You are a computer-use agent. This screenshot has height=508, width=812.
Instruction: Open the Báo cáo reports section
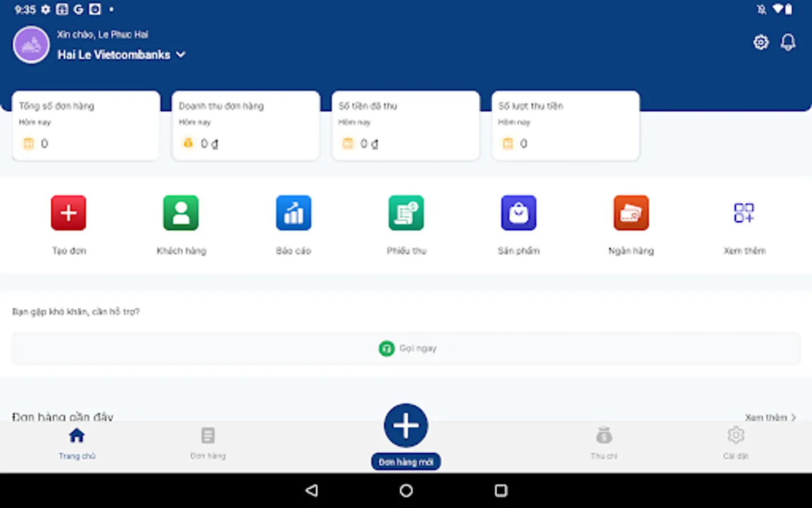pyautogui.click(x=293, y=223)
